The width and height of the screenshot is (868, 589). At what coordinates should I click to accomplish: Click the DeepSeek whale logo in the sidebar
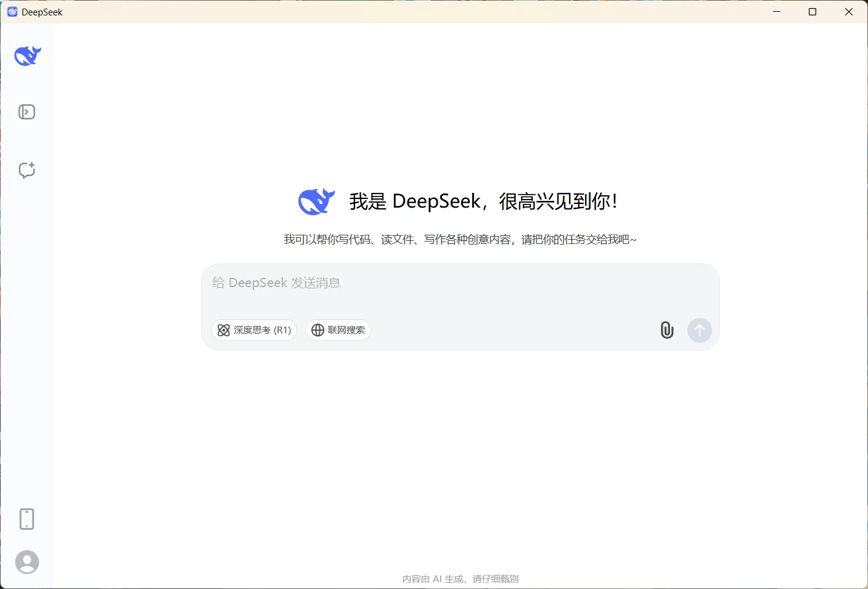pyautogui.click(x=27, y=55)
